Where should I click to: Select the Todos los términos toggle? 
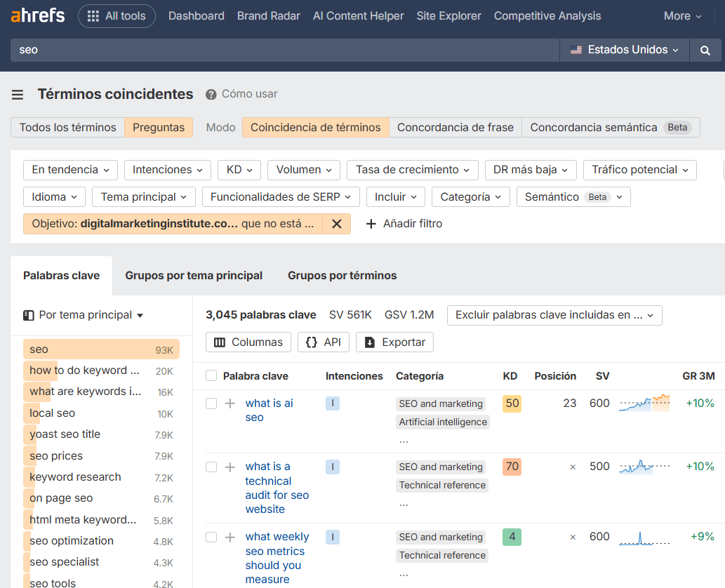pyautogui.click(x=67, y=128)
